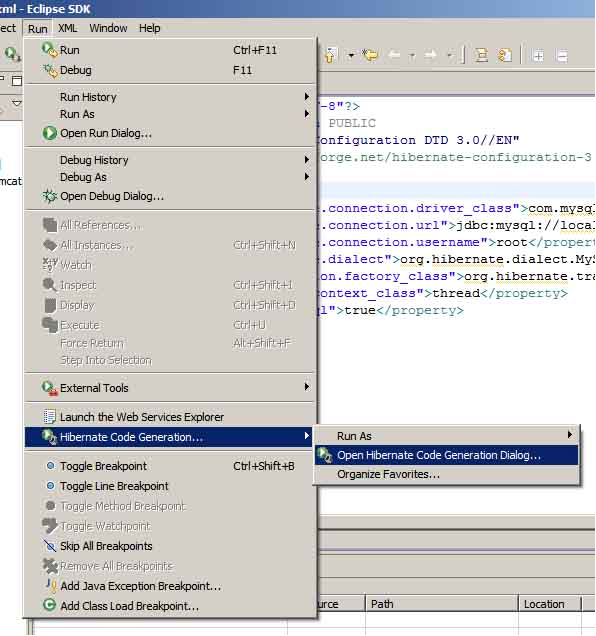The width and height of the screenshot is (596, 636).
Task: Click the Open Debug Dialog bug icon
Action: tap(49, 196)
